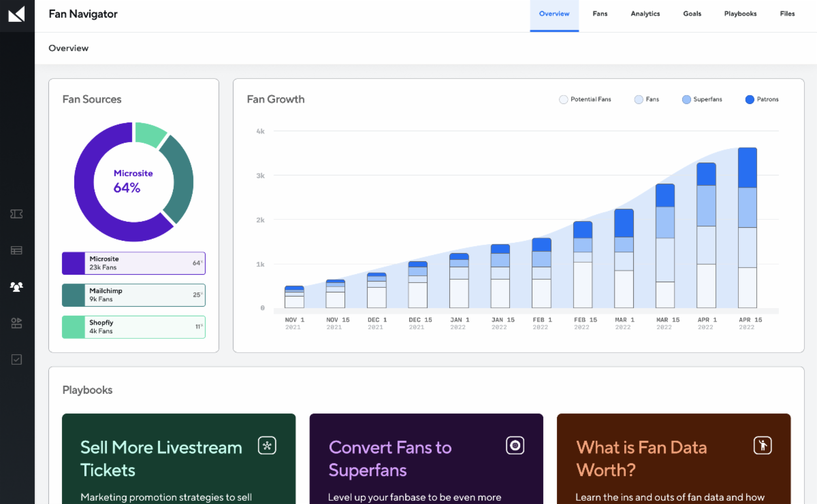Select the Mailchimp 9k Fans source row
This screenshot has width=817, height=504.
(133, 295)
